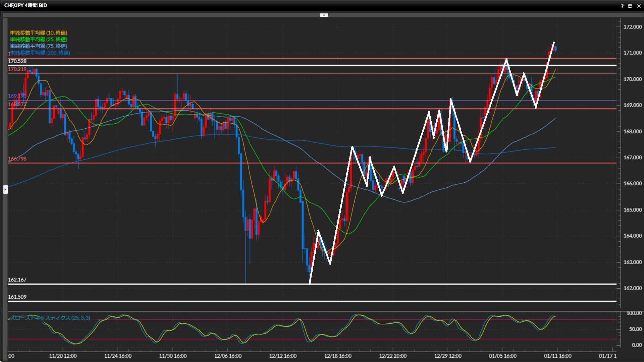Click the help question mark icon

[622, 6]
